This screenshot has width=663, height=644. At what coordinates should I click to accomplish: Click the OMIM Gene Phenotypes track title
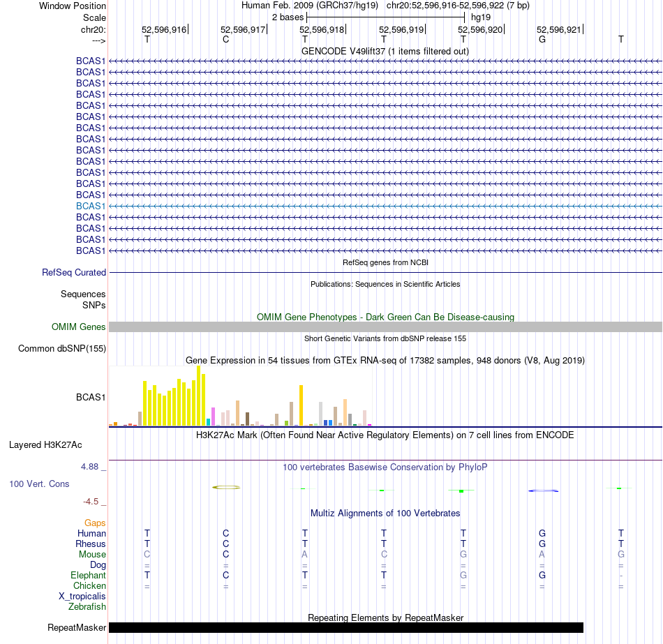[x=385, y=317]
